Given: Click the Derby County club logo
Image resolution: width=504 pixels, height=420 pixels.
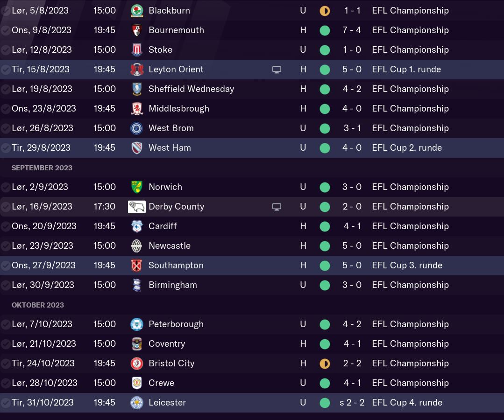Looking at the screenshot, I should 136,206.
